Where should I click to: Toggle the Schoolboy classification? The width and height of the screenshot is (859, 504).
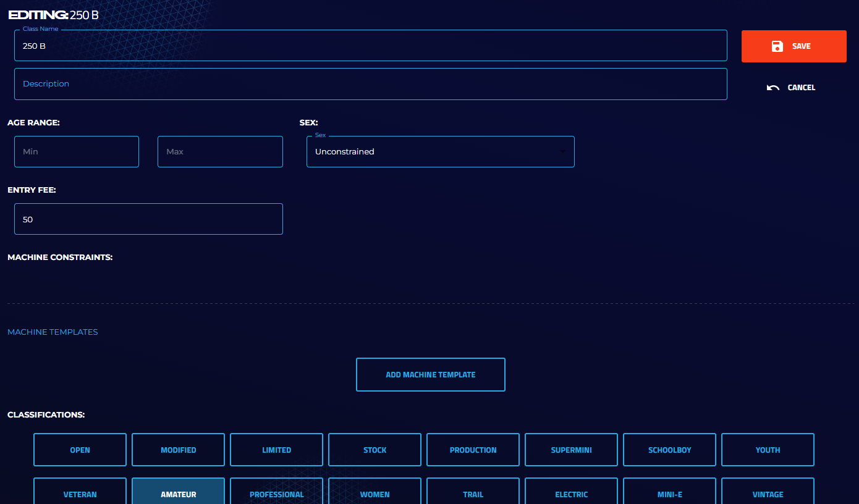pos(669,450)
